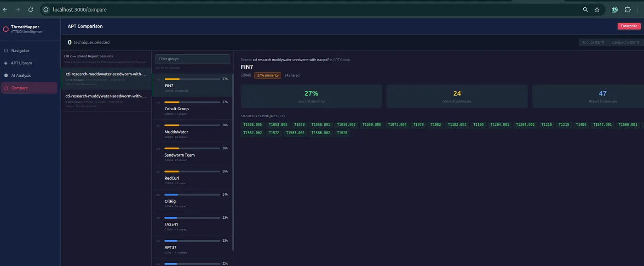Screen dimensions: 644x266
Task: Click technique tag T1620
Action: click(x=342, y=133)
